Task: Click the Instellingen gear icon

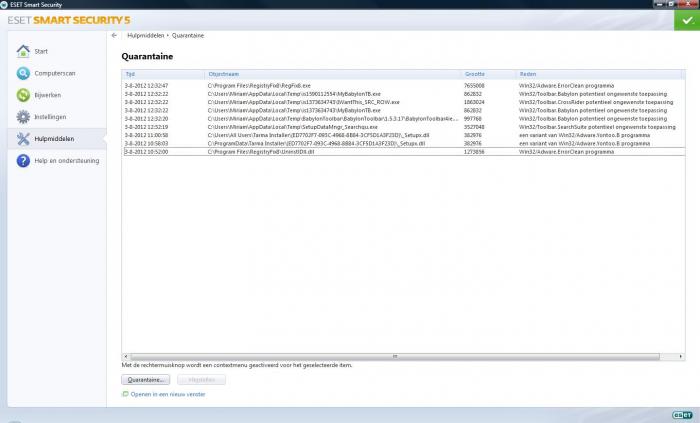Action: pyautogui.click(x=23, y=117)
